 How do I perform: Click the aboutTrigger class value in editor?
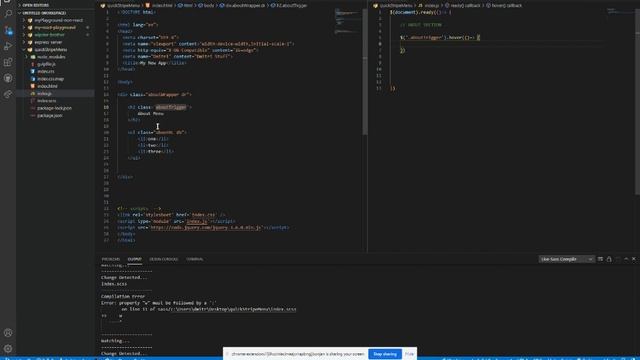coord(171,107)
